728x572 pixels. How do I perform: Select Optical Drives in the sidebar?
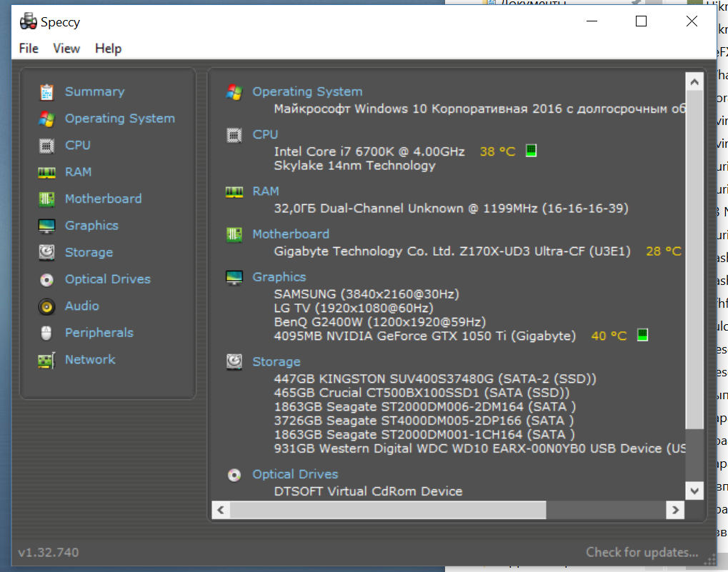tap(108, 279)
